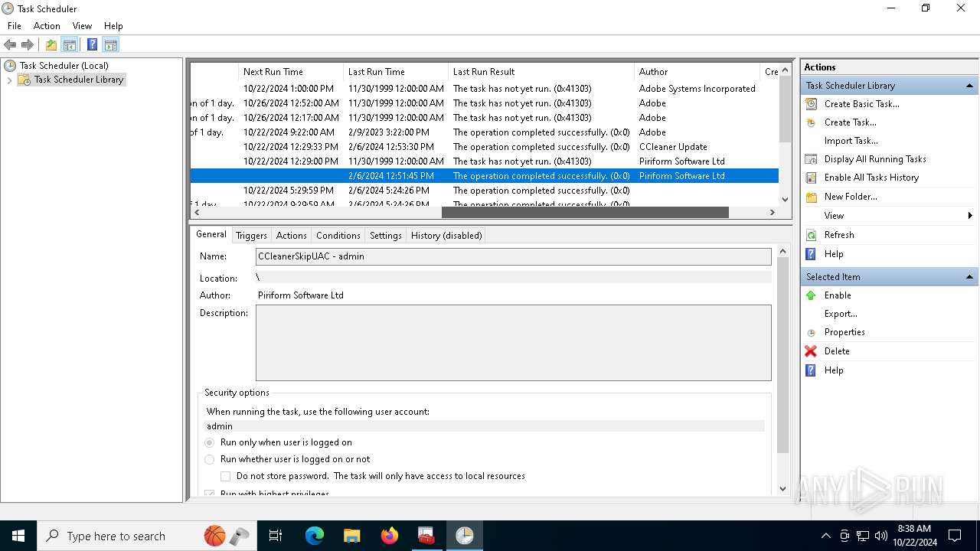Screen dimensions: 980x551
Task: Open the View menu
Action: [x=82, y=26]
